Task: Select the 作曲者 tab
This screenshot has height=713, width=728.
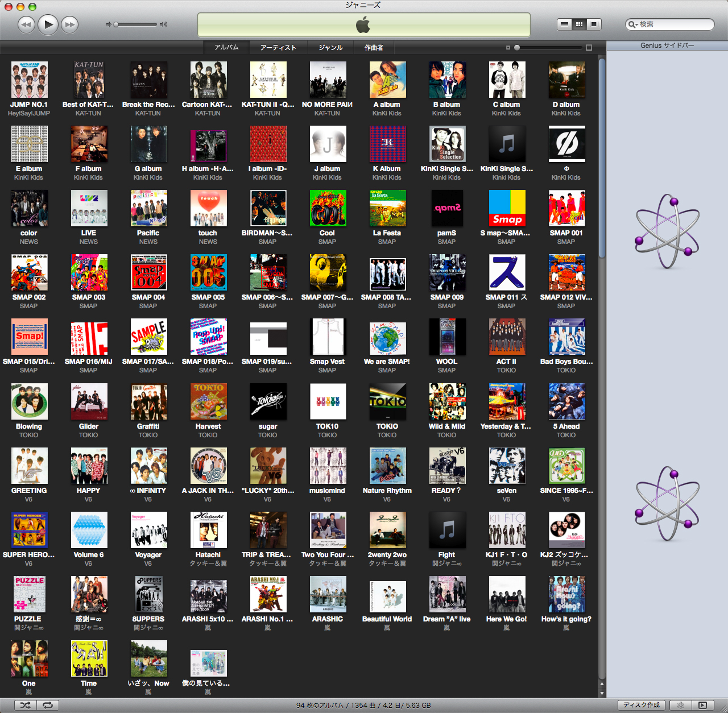Action: click(x=374, y=47)
